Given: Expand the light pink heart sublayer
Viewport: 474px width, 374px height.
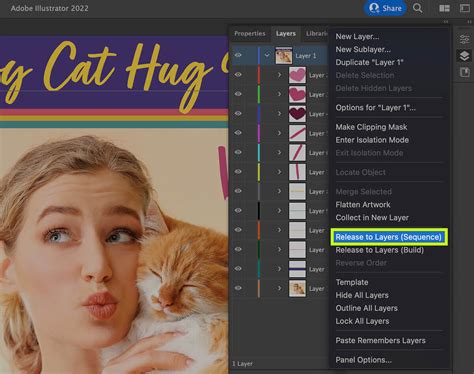Looking at the screenshot, I should point(279,75).
